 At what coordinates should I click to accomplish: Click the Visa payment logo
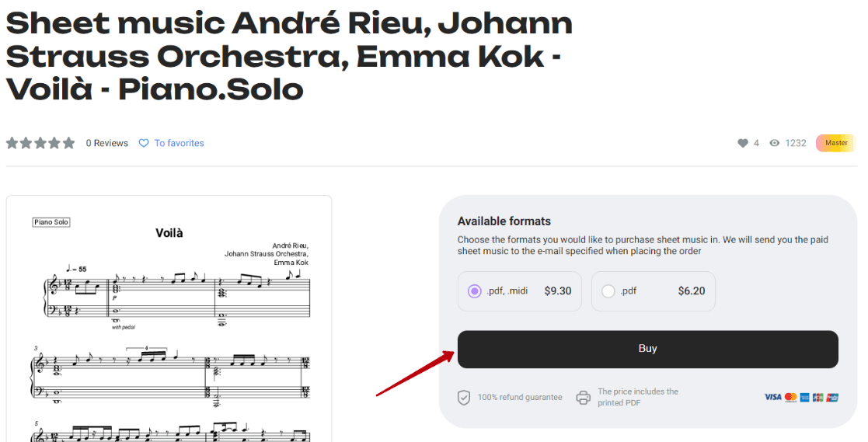coord(772,397)
